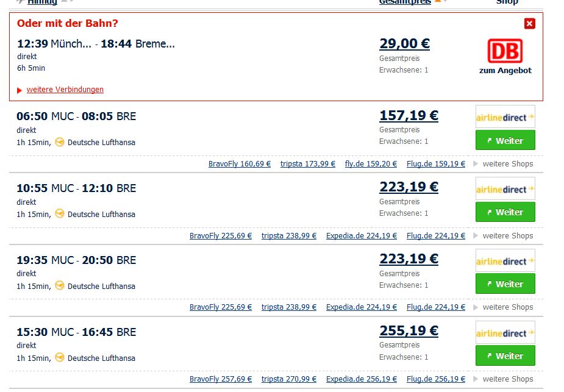This screenshot has width=564, height=392.
Task: Click Lufthansa crane icon on 06:50 flight
Action: [60, 142]
